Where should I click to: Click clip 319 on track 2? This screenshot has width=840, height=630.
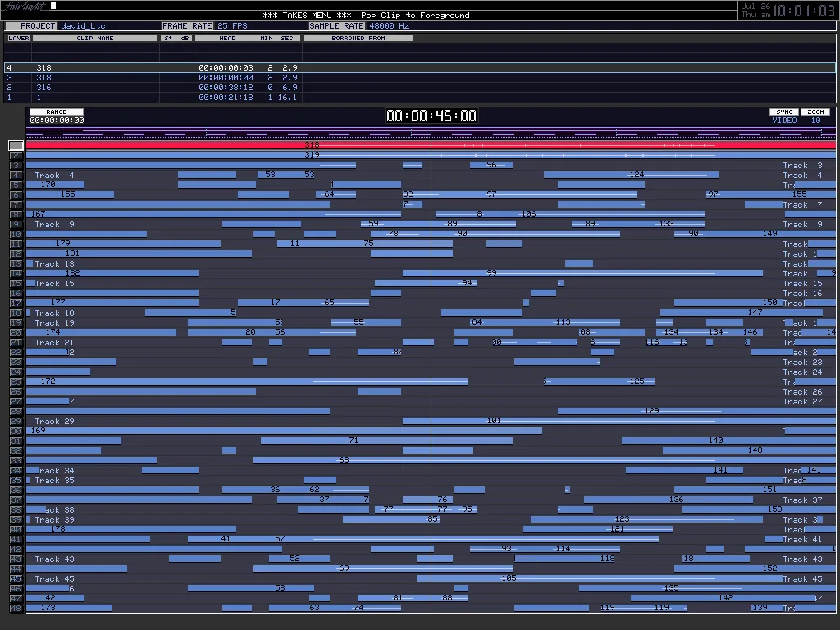point(431,155)
